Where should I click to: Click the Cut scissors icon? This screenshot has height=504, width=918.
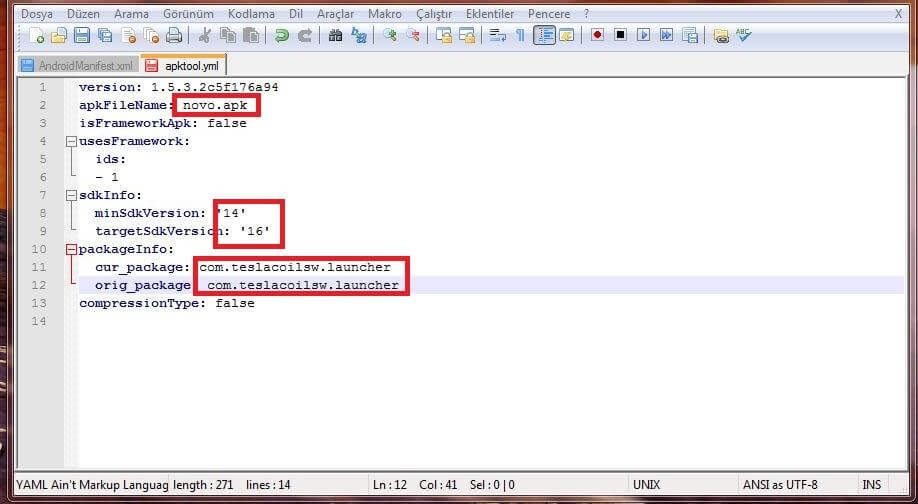click(x=205, y=36)
